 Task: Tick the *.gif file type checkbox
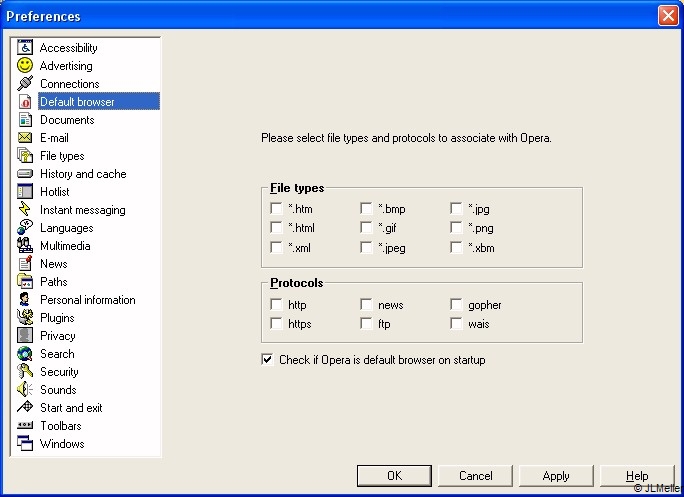366,227
